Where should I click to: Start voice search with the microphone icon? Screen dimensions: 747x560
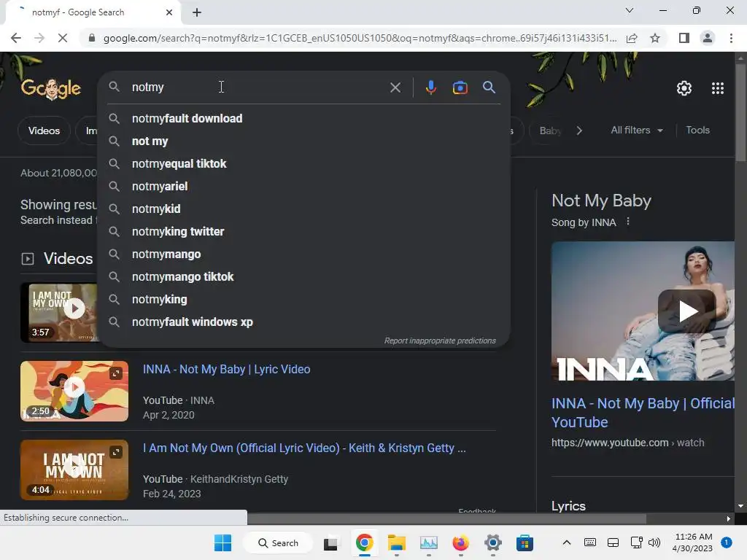point(430,87)
